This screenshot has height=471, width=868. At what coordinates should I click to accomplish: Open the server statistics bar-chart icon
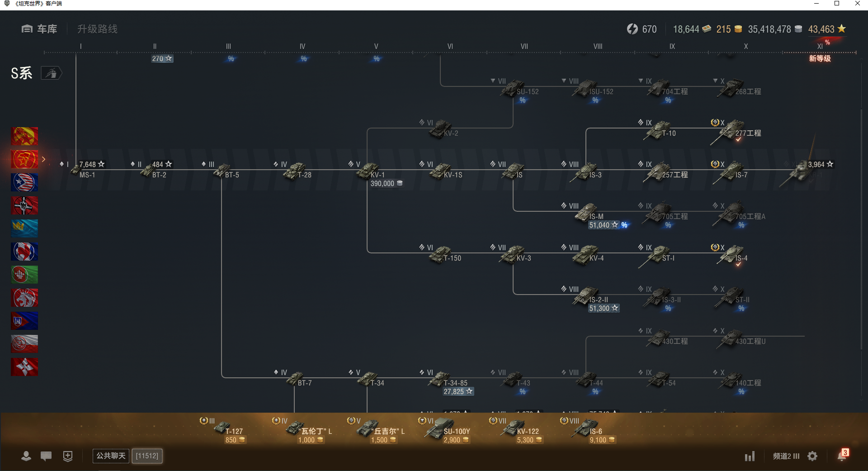click(750, 456)
